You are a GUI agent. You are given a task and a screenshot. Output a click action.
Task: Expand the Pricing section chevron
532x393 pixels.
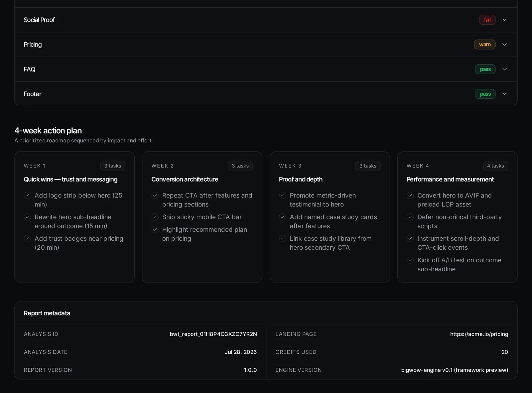504,45
